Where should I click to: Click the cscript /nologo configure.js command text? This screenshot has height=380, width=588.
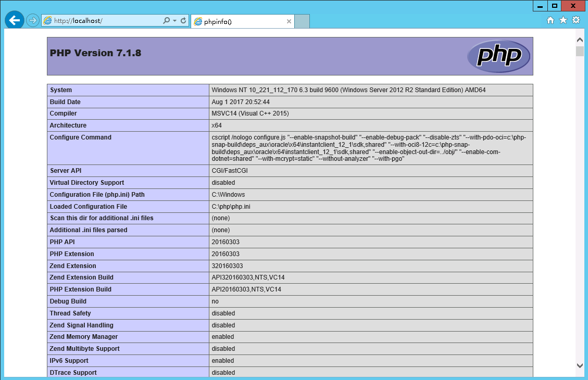tap(369, 148)
